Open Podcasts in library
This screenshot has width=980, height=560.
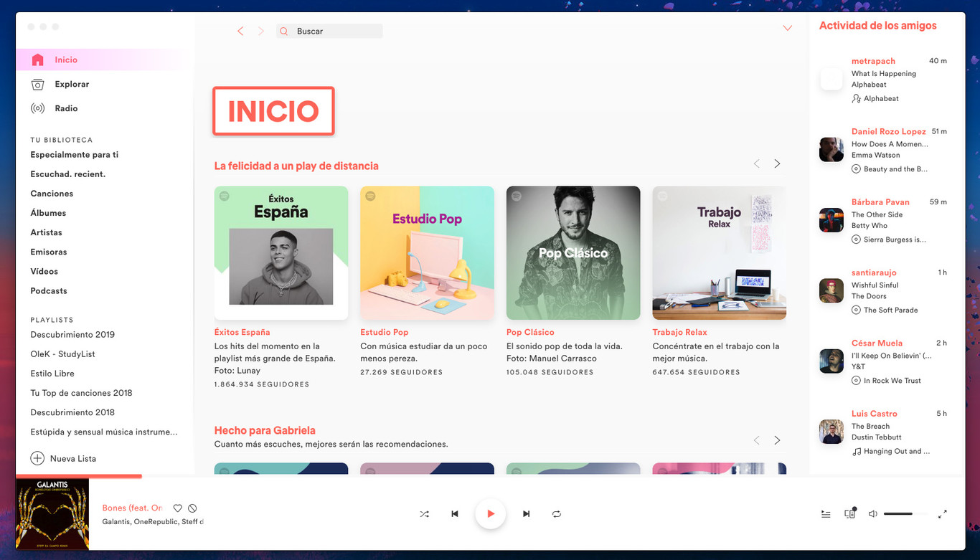pyautogui.click(x=49, y=290)
